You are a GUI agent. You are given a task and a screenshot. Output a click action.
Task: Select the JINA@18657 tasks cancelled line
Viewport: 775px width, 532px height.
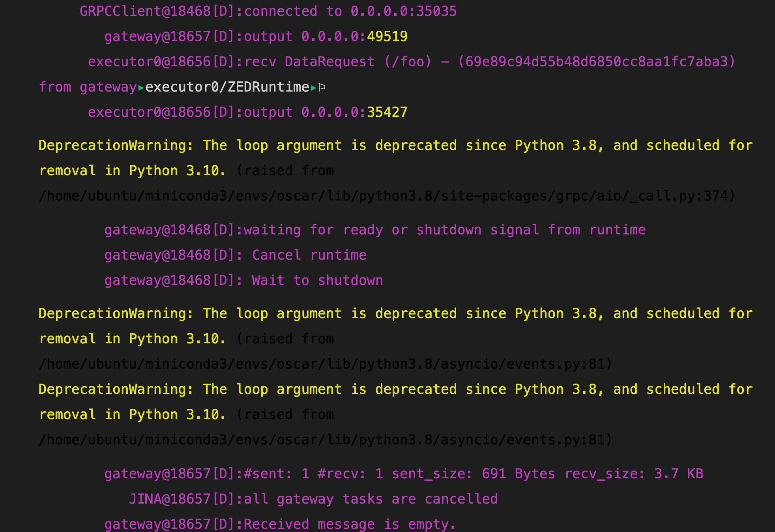314,498
